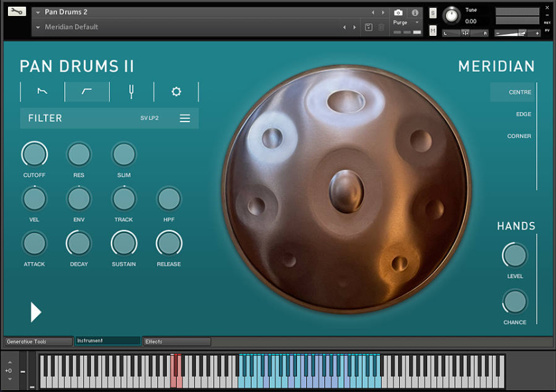Open the wrench instrument edit icon

[17, 11]
